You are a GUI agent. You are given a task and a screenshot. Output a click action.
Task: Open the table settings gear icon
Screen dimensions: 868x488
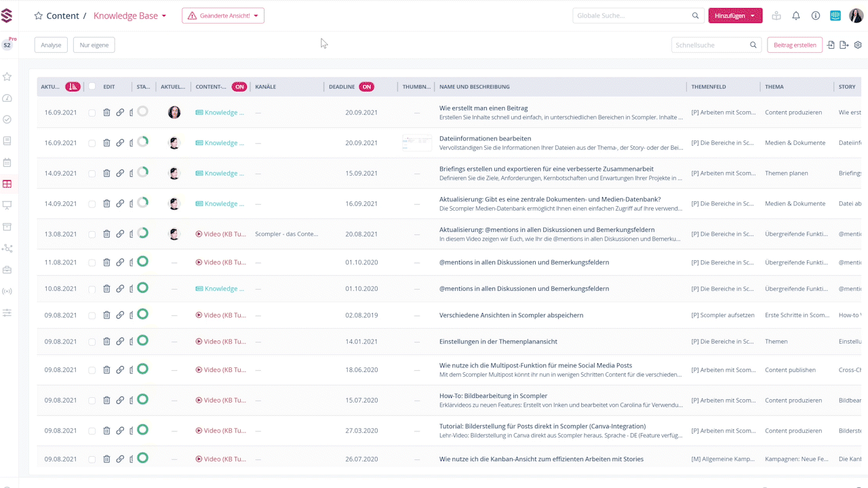click(858, 45)
